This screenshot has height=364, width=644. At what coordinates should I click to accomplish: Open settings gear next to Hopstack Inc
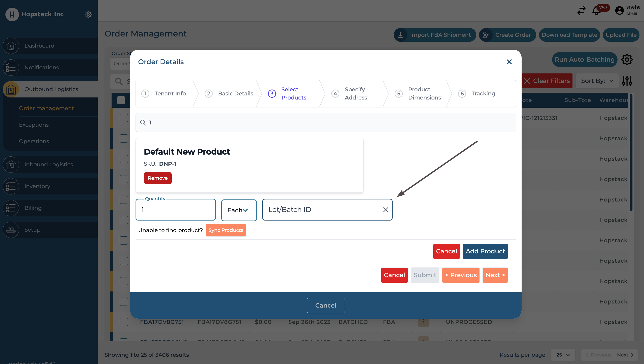click(x=88, y=14)
